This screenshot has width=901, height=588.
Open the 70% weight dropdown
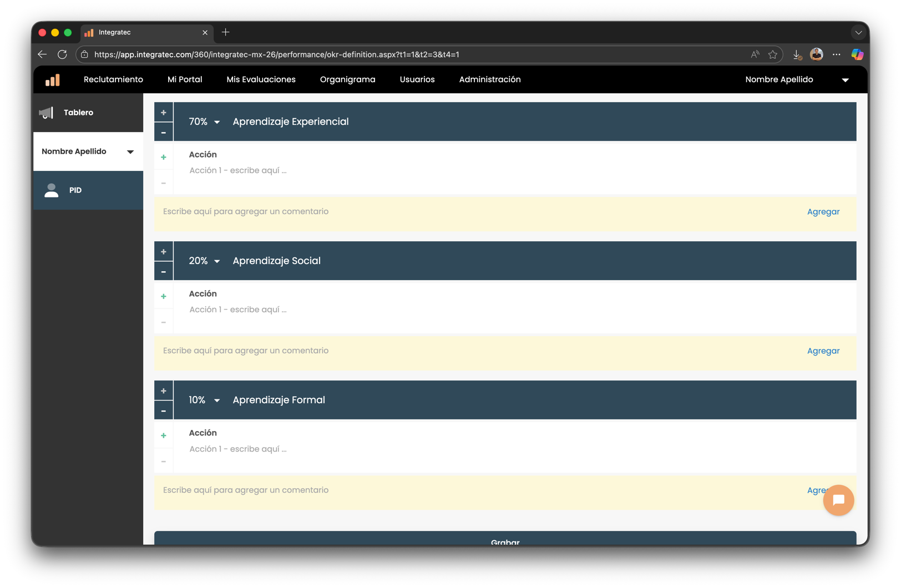(205, 122)
